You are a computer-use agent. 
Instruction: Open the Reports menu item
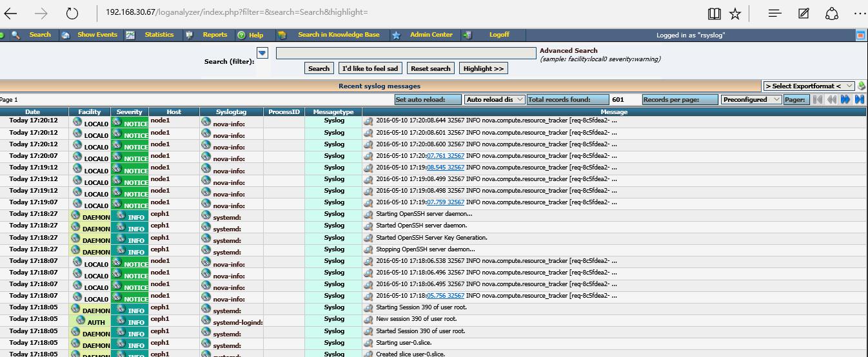pos(215,35)
